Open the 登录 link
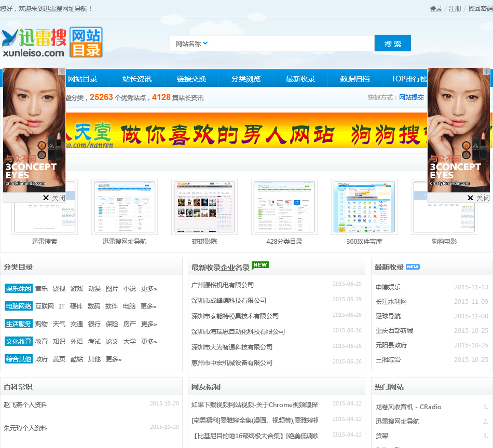Image resolution: width=493 pixels, height=448 pixels. click(436, 9)
